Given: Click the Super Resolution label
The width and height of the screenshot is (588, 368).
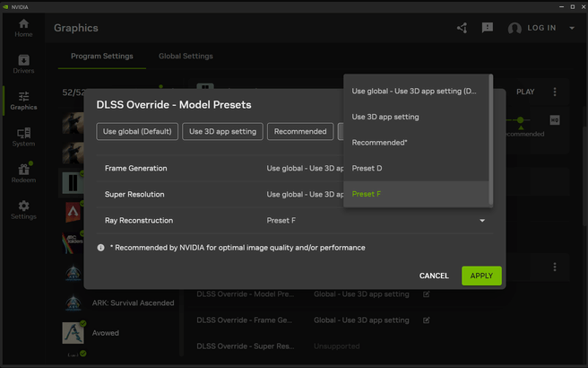Looking at the screenshot, I should tap(134, 194).
